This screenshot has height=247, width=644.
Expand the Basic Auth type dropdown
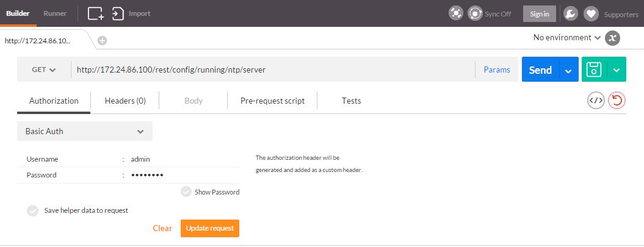click(x=85, y=131)
